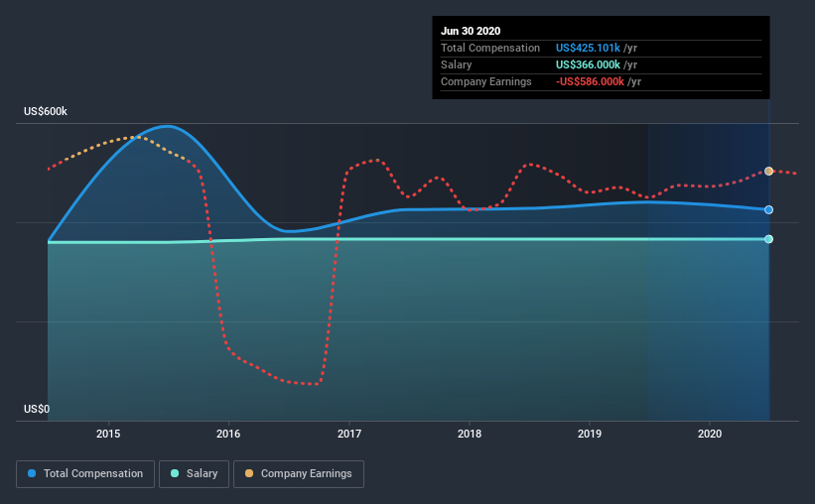Toggle the Company Earnings legend button
This screenshot has width=815, height=504.
(x=299, y=474)
